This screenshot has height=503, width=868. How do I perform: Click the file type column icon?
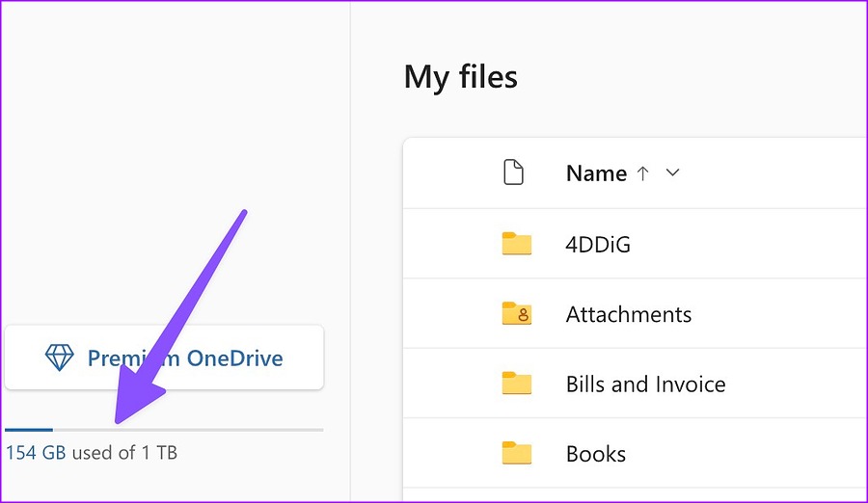[514, 173]
